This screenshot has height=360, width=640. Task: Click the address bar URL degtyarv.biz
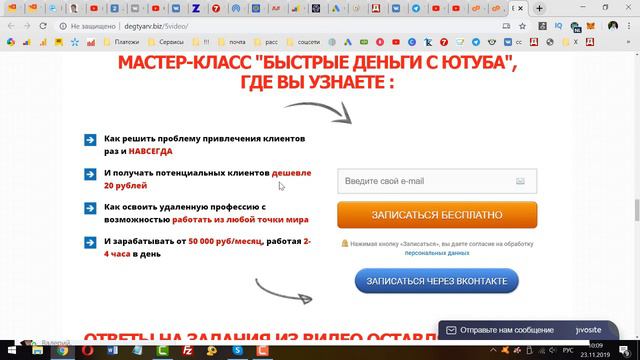(156, 26)
